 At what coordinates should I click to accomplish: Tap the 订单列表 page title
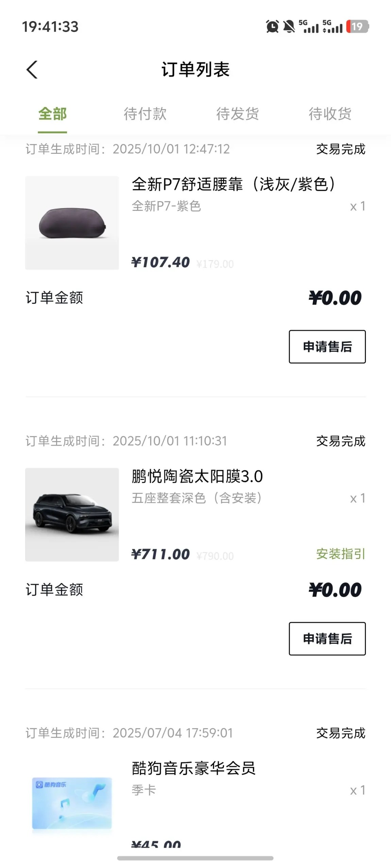(195, 70)
